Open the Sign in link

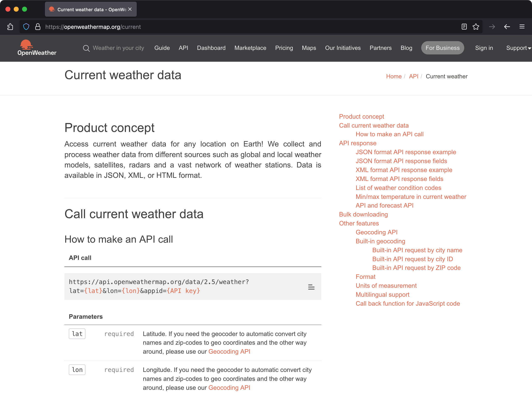tap(484, 48)
